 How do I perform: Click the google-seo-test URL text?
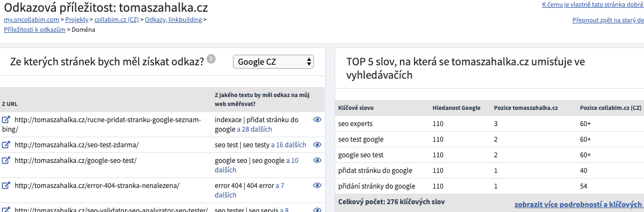coord(75,160)
